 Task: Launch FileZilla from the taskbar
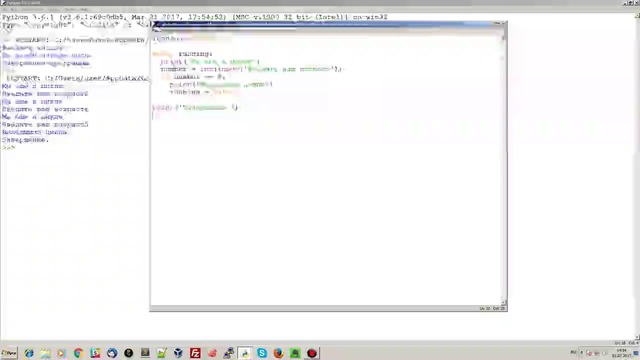click(x=195, y=353)
